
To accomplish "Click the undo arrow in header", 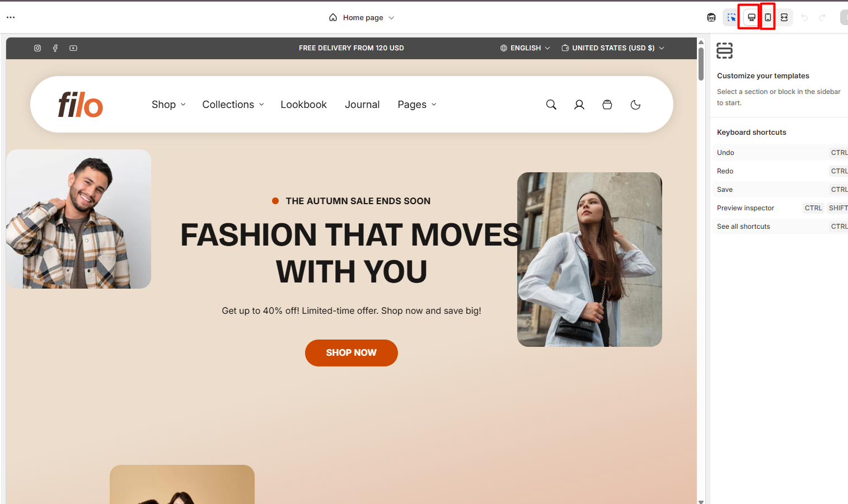I will tap(804, 17).
